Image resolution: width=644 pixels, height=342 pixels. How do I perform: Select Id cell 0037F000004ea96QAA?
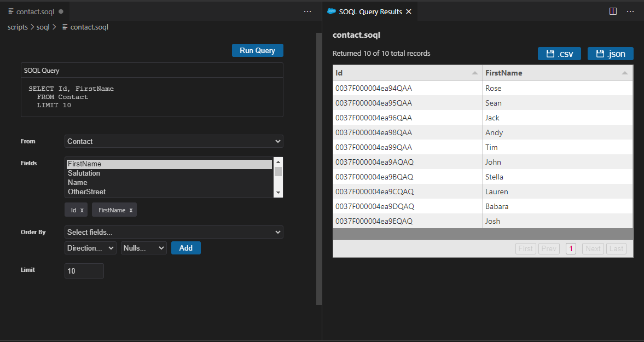(408, 118)
